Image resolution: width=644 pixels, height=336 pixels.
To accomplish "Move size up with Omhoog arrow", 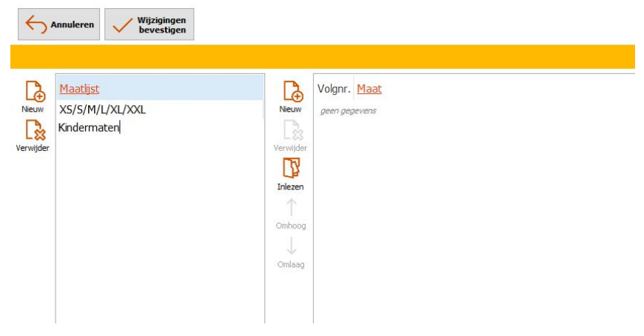I will click(290, 209).
